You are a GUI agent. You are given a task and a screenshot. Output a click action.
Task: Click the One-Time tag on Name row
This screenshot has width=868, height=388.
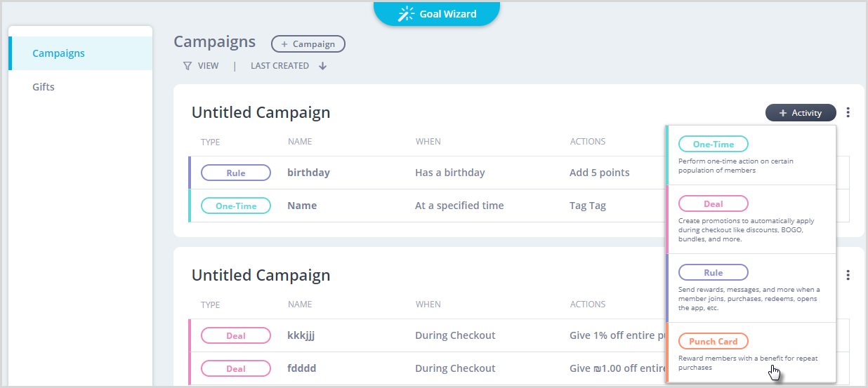pos(236,206)
